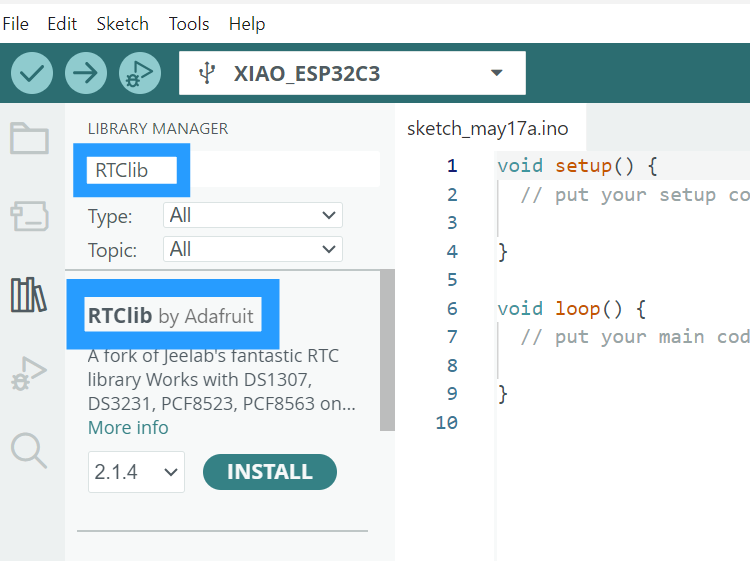Open the Edit menu
Viewport: 750px width, 561px height.
62,24
